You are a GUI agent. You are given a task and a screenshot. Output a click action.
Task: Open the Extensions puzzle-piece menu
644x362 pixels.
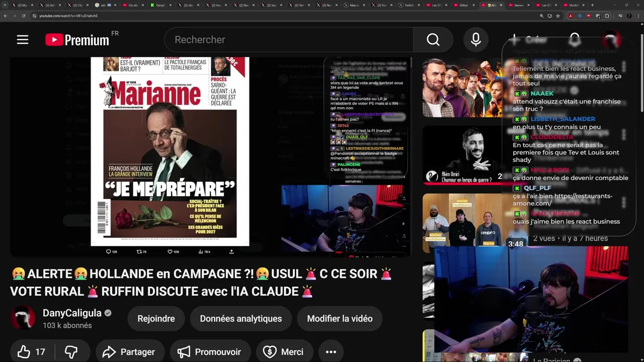point(607,16)
